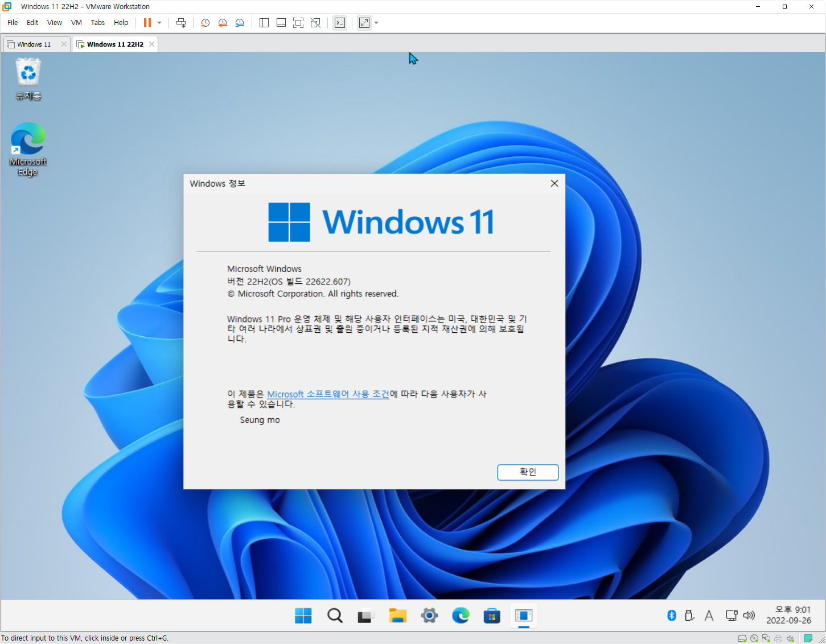Click the safely remove hardware tray icon
Image resolution: width=826 pixels, height=644 pixels.
click(689, 616)
